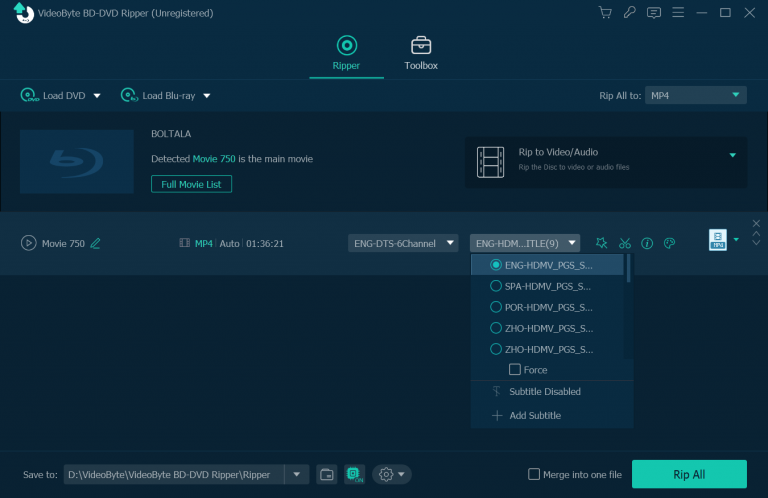Image resolution: width=768 pixels, height=498 pixels.
Task: Click the Movie 750 link
Action: 214,159
